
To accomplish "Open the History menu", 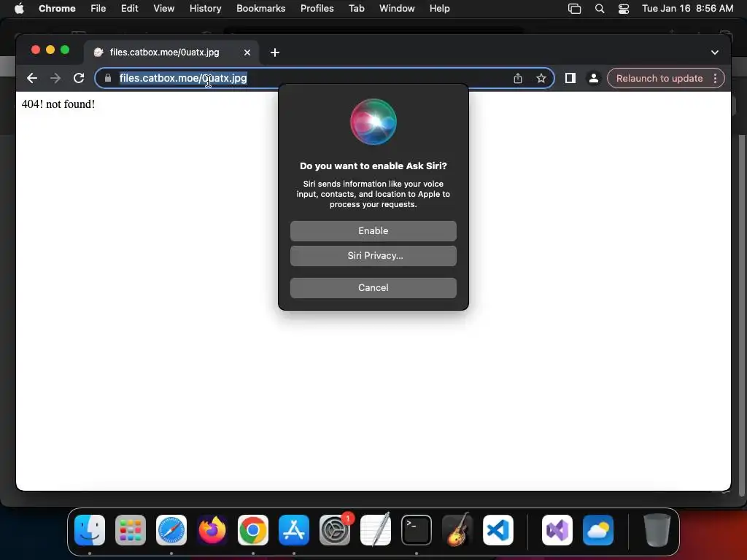I will [x=205, y=8].
